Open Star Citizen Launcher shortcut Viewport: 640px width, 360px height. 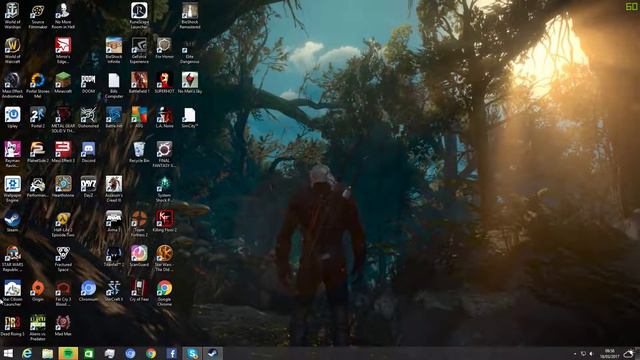[12, 293]
